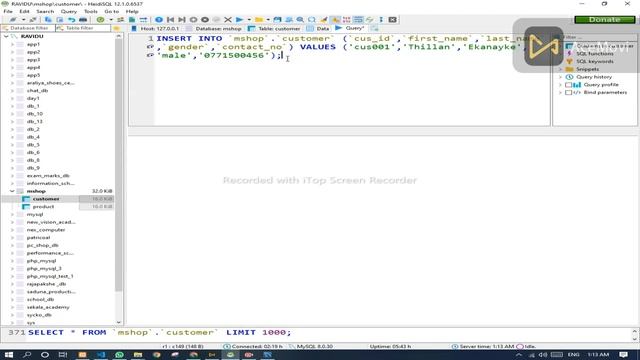The height and width of the screenshot is (360, 640).
Task: Click the Cancel editing X icon
Action: 228,20
